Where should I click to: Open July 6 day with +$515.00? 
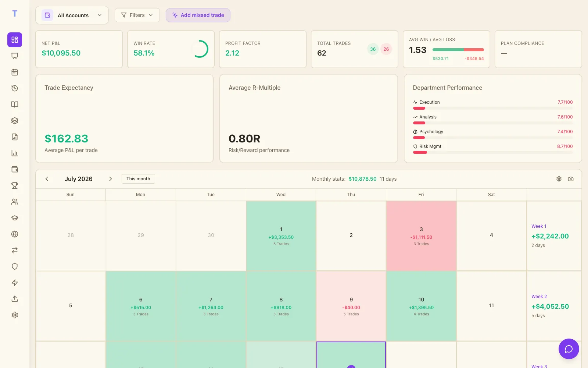point(141,306)
